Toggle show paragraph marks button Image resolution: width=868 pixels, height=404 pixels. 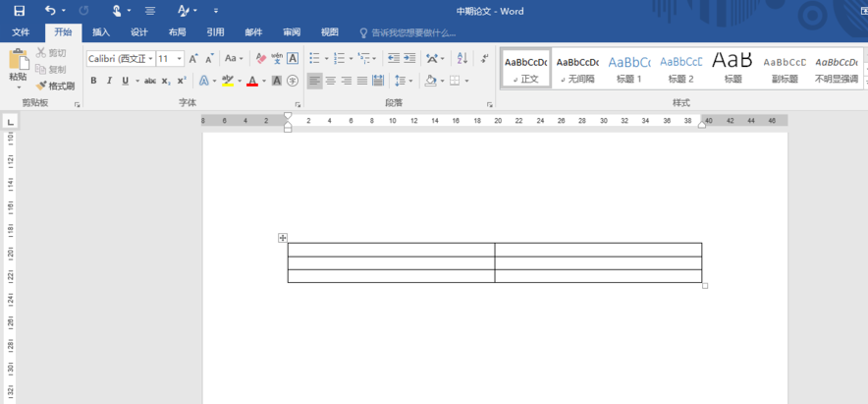(484, 59)
